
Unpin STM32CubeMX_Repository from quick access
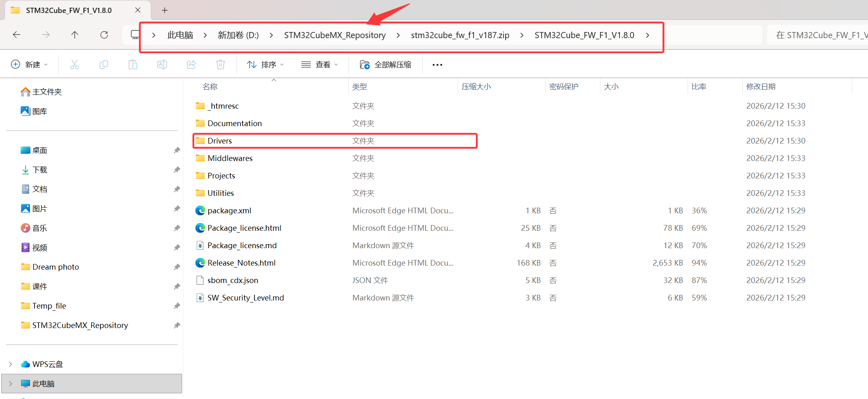click(177, 325)
